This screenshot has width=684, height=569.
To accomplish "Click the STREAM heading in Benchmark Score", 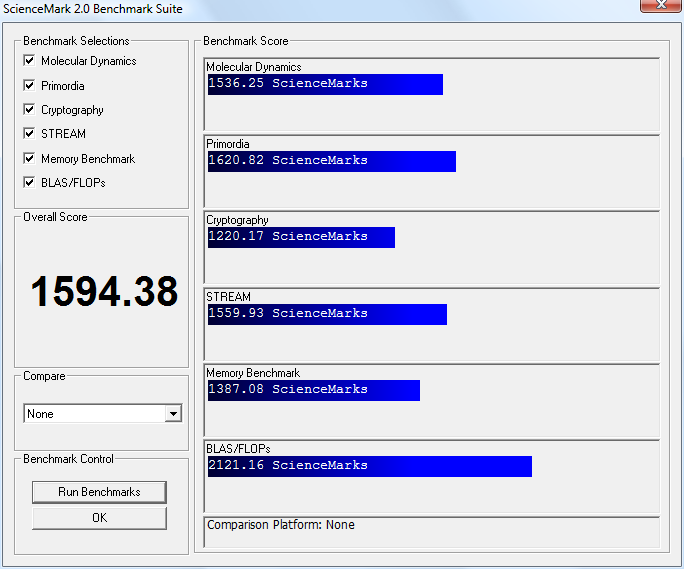I will click(x=228, y=297).
